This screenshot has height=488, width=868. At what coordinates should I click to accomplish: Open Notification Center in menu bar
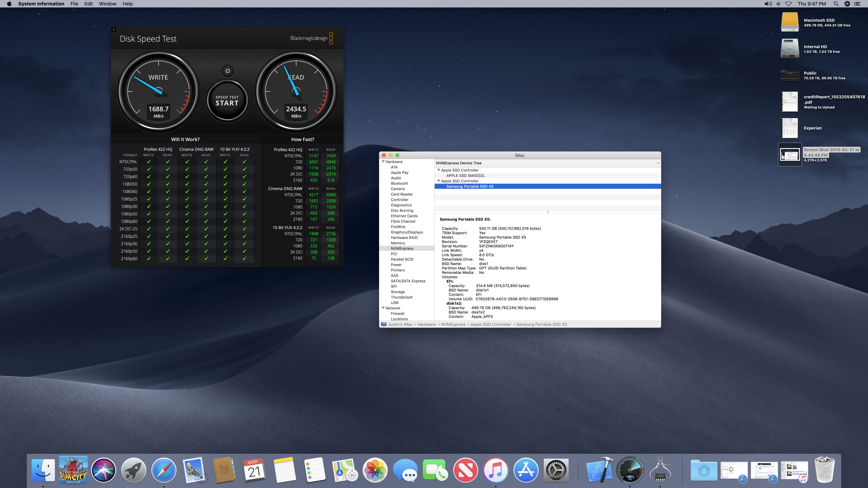point(857,4)
